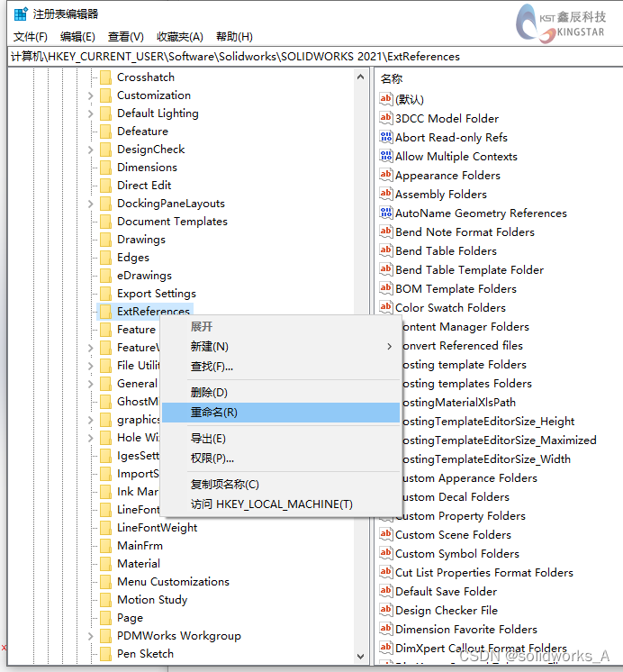Click the string icon of Default Save Folder

tap(386, 591)
